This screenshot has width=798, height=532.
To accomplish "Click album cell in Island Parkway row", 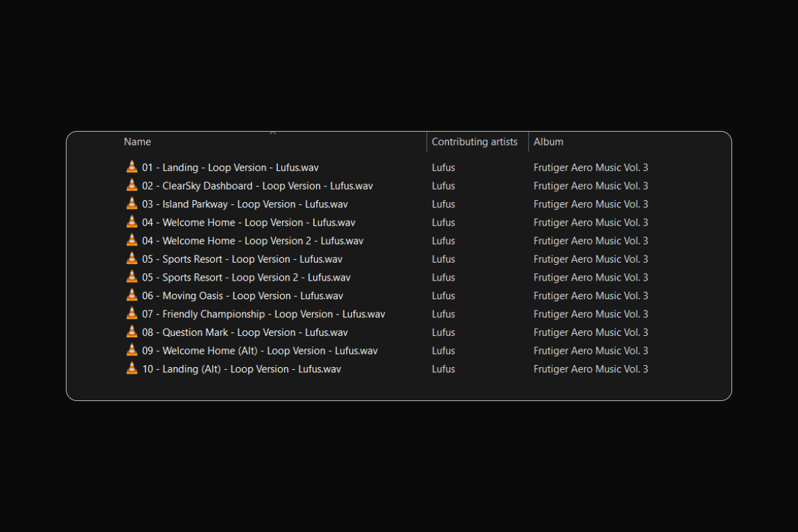I will point(591,204).
